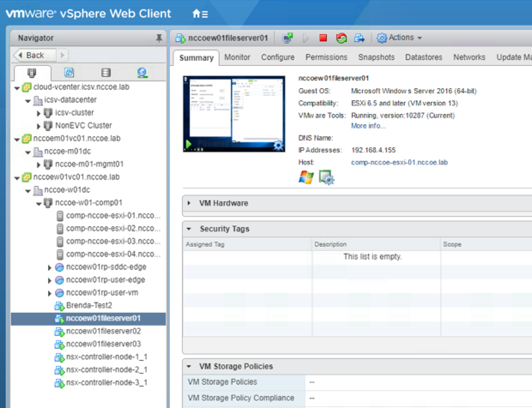Image resolution: width=532 pixels, height=408 pixels.
Task: Switch to the Monitor tab
Action: tap(237, 57)
